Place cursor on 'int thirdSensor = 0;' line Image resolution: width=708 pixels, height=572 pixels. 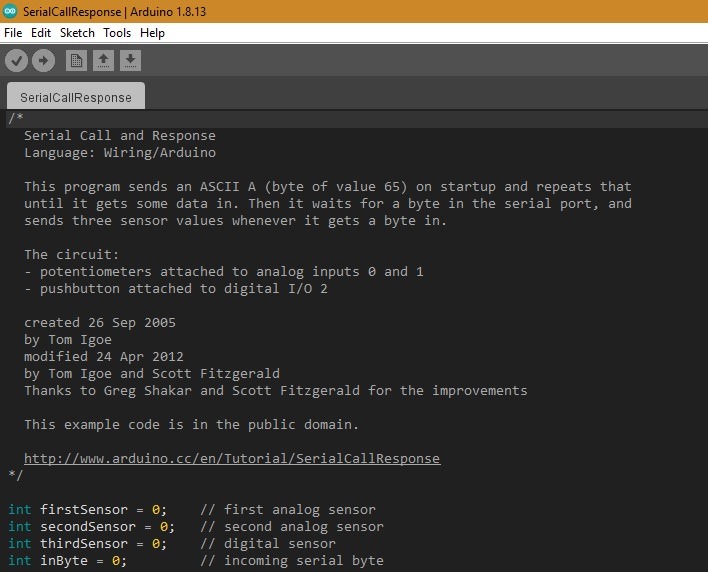pos(88,544)
